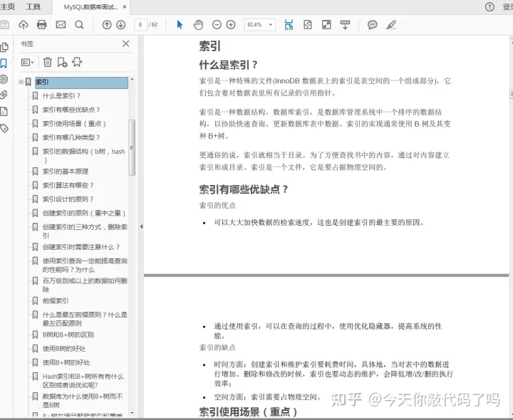Collapse the 索引 bookmark tree node
This screenshot has height=420, width=513.
[x=21, y=82]
